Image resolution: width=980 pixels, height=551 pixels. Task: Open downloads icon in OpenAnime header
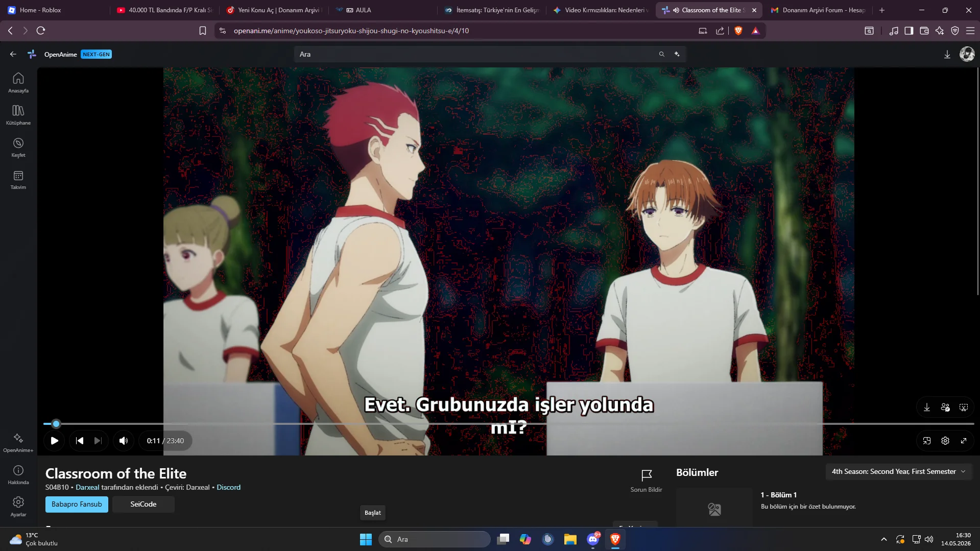[947, 54]
